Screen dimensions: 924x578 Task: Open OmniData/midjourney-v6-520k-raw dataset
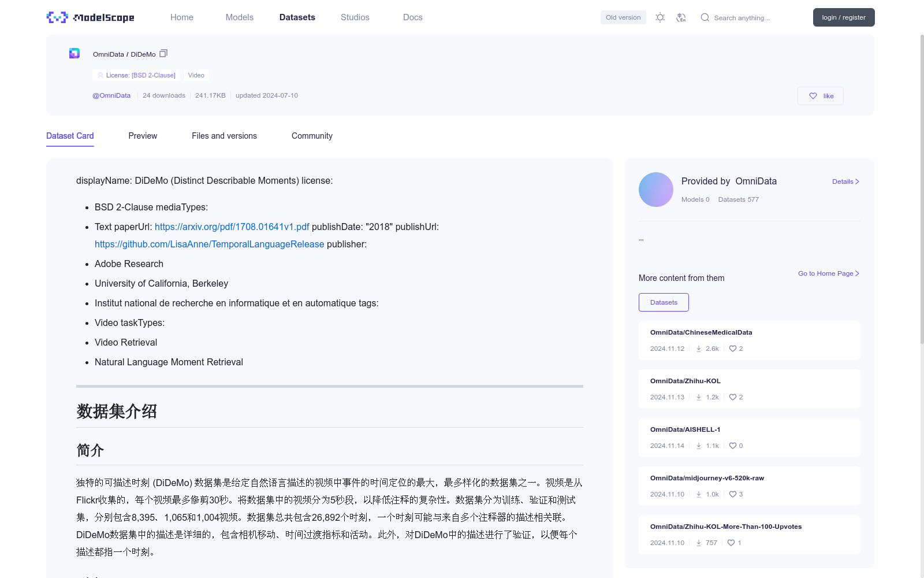[707, 478]
